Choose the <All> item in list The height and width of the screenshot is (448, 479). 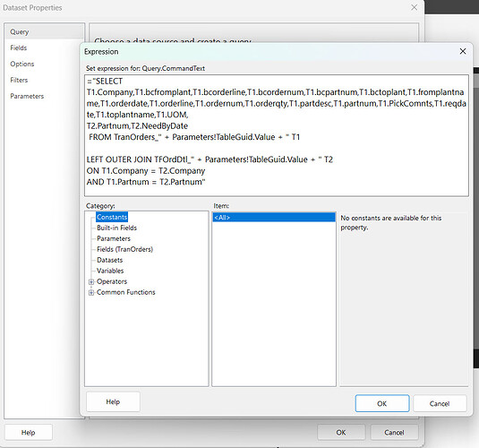pos(274,218)
